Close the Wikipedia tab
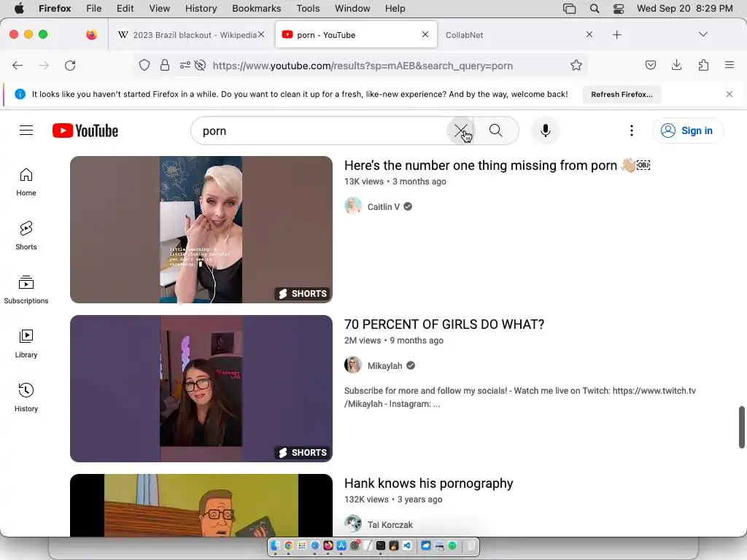The image size is (747, 560). pos(261,34)
